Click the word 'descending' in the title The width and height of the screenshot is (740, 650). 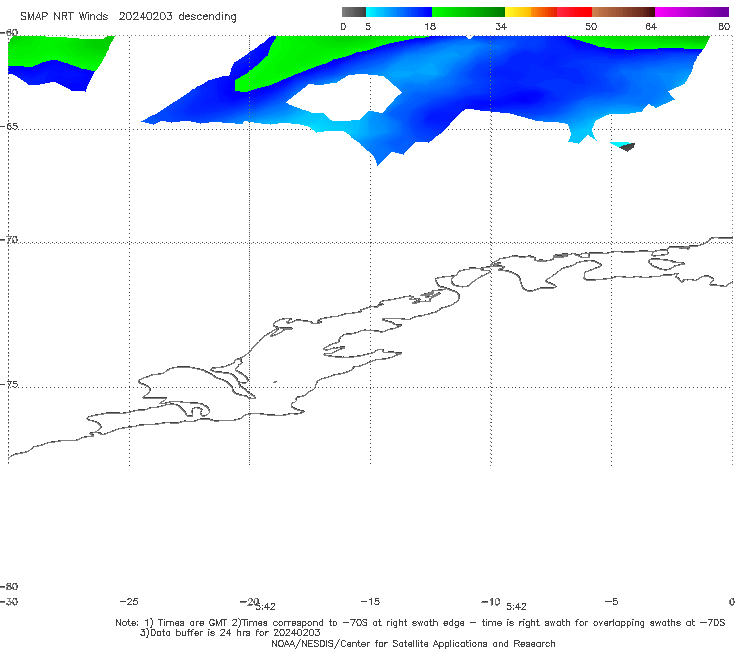click(207, 17)
